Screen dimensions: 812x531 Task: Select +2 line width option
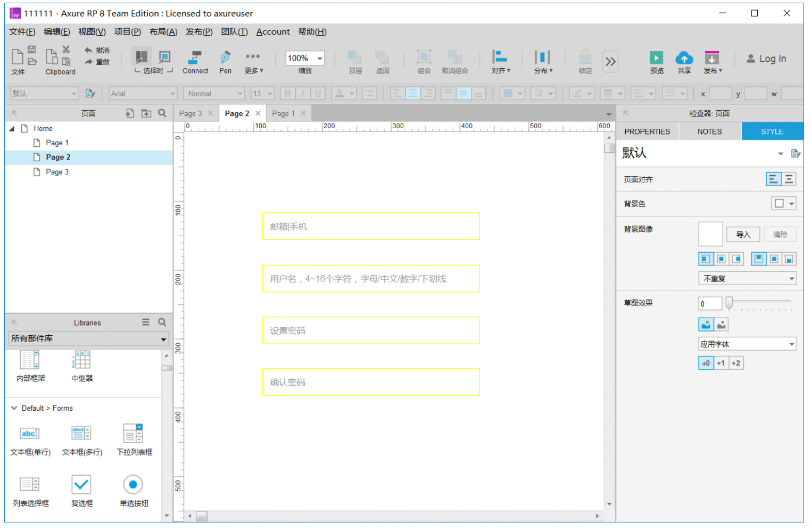coord(736,363)
